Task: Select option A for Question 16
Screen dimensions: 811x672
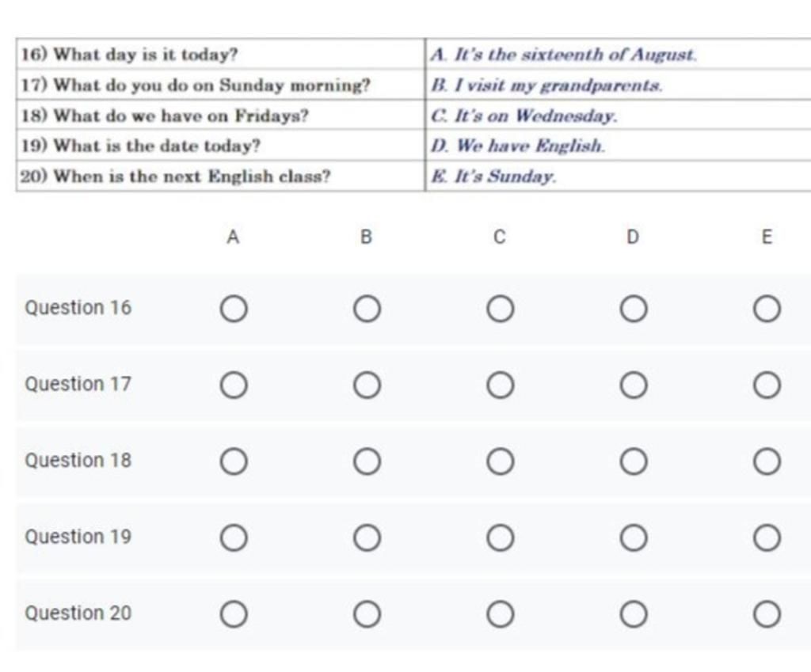Action: (x=233, y=309)
